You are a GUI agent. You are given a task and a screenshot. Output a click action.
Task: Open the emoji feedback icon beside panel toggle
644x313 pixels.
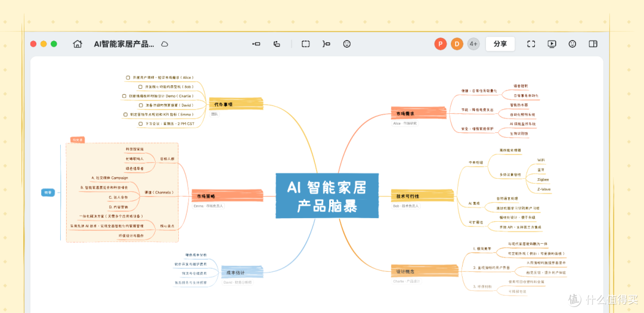pos(572,44)
